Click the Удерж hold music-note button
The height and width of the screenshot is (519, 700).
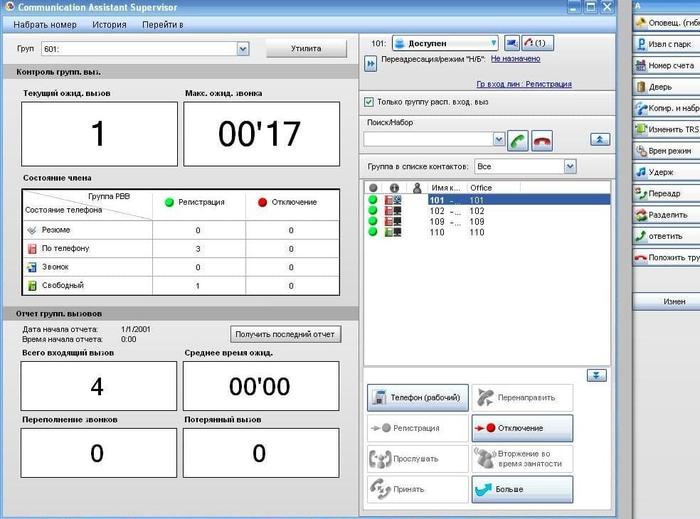click(664, 172)
